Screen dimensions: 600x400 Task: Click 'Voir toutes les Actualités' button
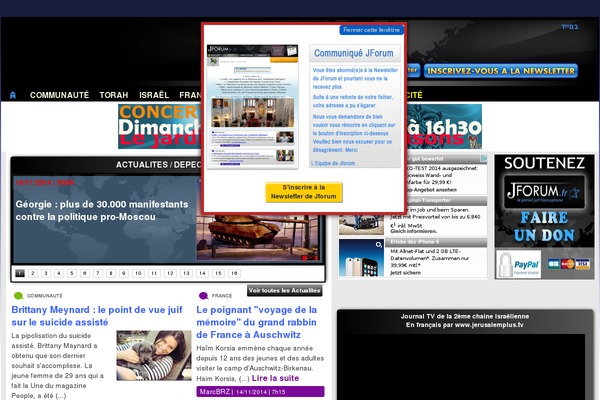pyautogui.click(x=284, y=291)
